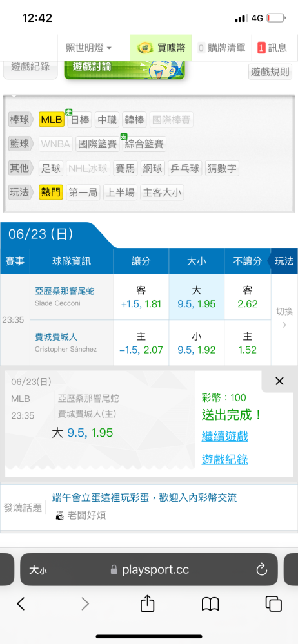298x644 pixels.
Task: Open the 遊戲討論 green banner
Action: pos(124,69)
